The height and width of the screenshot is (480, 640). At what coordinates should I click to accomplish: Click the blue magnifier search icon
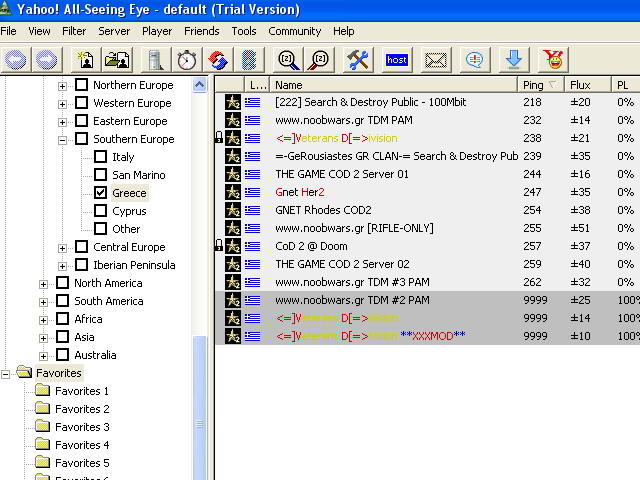(288, 60)
